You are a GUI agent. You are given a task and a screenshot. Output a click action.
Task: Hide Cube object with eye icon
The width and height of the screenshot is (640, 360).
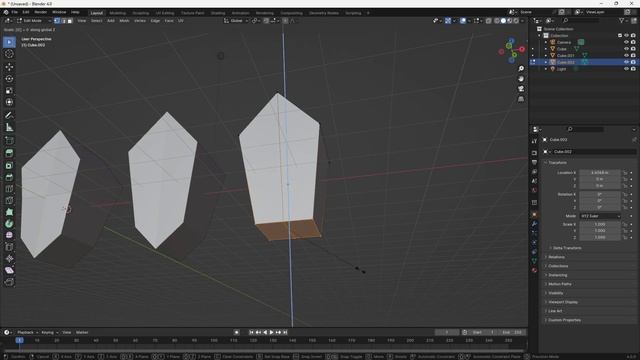[x=626, y=49]
